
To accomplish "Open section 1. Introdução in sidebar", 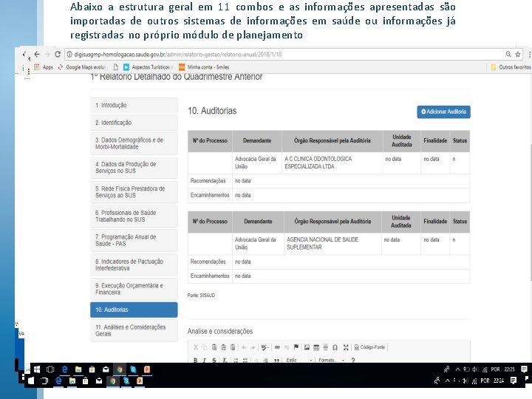I will [134, 105].
